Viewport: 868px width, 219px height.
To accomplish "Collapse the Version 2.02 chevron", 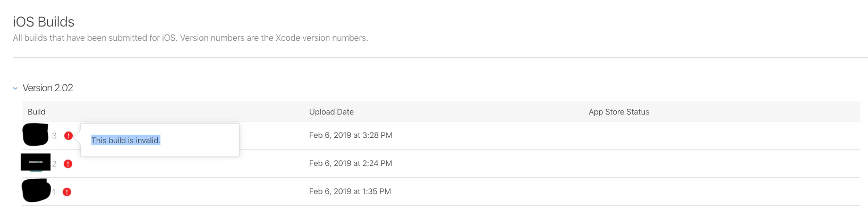I will pos(15,89).
